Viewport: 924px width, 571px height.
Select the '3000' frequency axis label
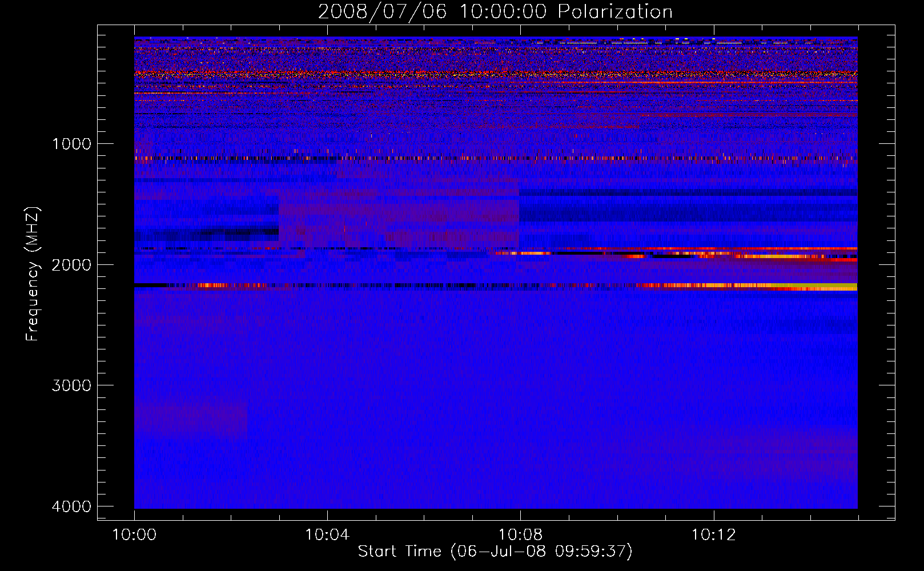71,385
